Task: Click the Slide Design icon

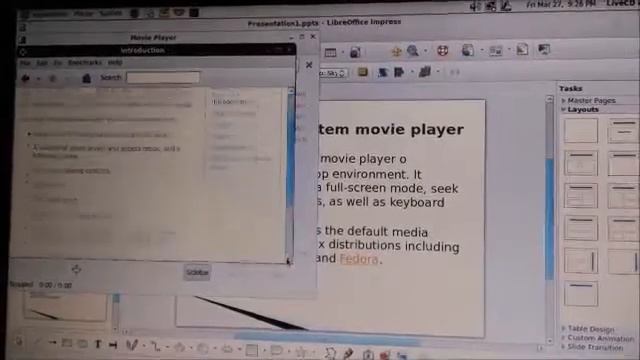Action: [x=496, y=51]
